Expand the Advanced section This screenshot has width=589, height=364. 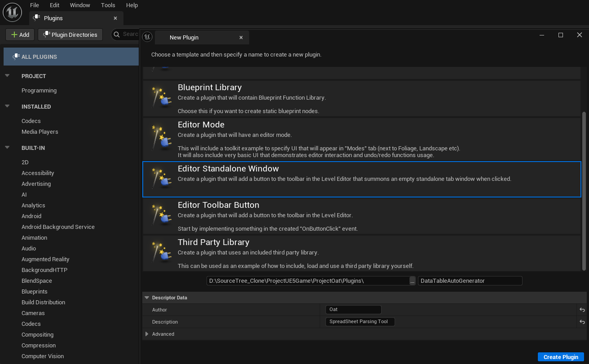(146, 334)
